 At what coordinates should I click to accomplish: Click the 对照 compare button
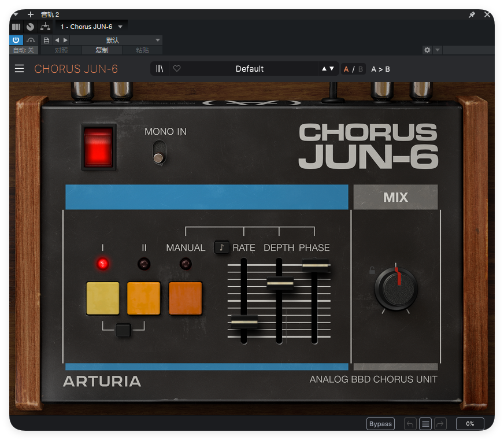(61, 50)
